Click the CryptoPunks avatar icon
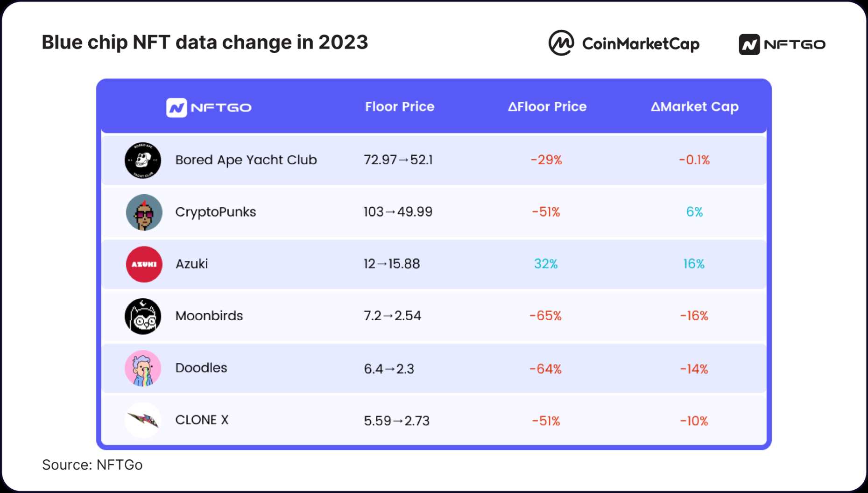 tap(144, 212)
